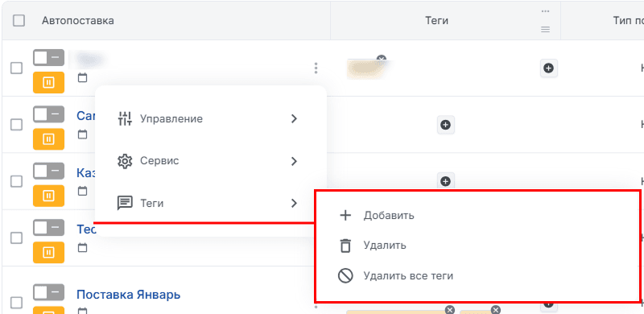Screen dimensions: 644x314
Task: Add a tag with third row plus button
Action: tap(446, 181)
